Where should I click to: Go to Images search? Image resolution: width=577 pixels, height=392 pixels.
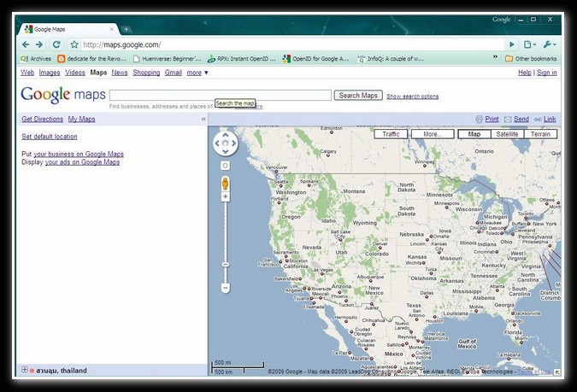pos(50,73)
